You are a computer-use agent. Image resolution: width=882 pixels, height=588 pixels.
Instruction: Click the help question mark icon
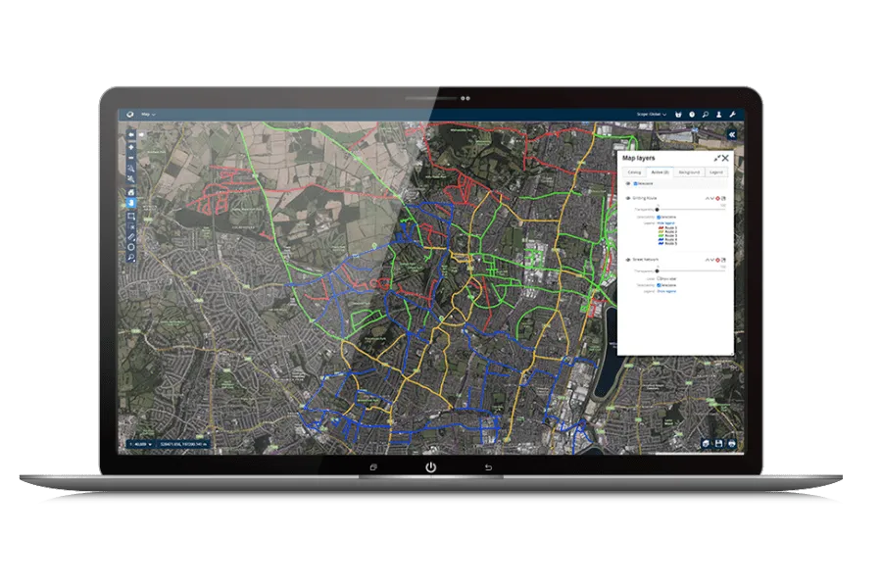tap(691, 115)
